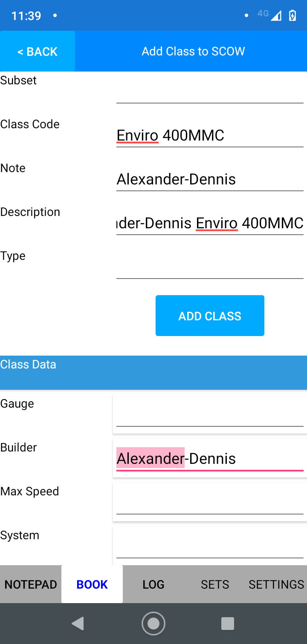Image resolution: width=307 pixels, height=644 pixels.
Task: Open the SETTINGS tab
Action: [276, 584]
